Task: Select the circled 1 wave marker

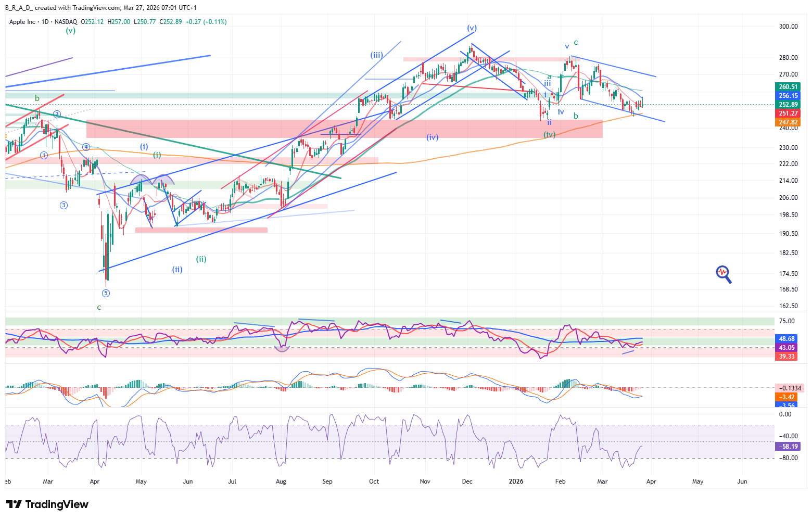Action: pyautogui.click(x=44, y=155)
